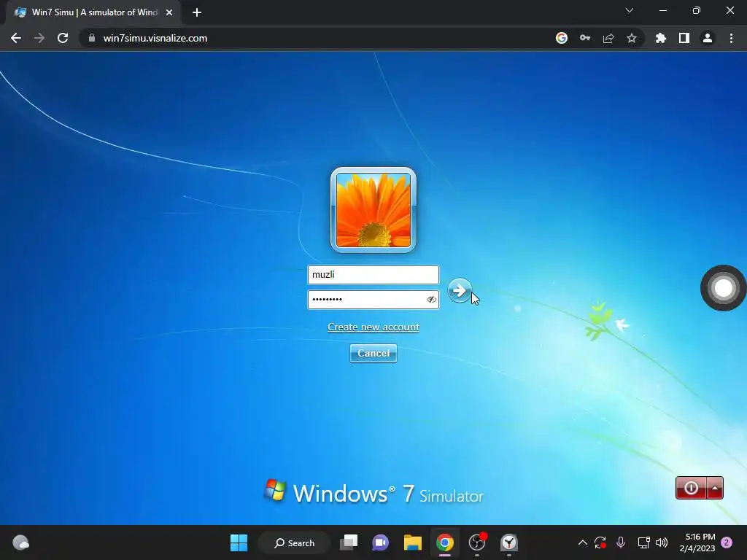This screenshot has width=747, height=560.
Task: Open Task View in taskbar
Action: tap(349, 542)
